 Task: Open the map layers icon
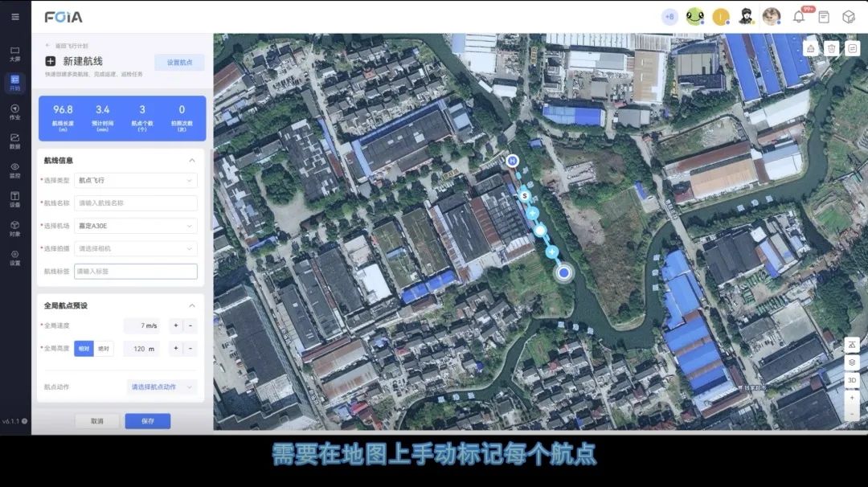pyautogui.click(x=852, y=362)
